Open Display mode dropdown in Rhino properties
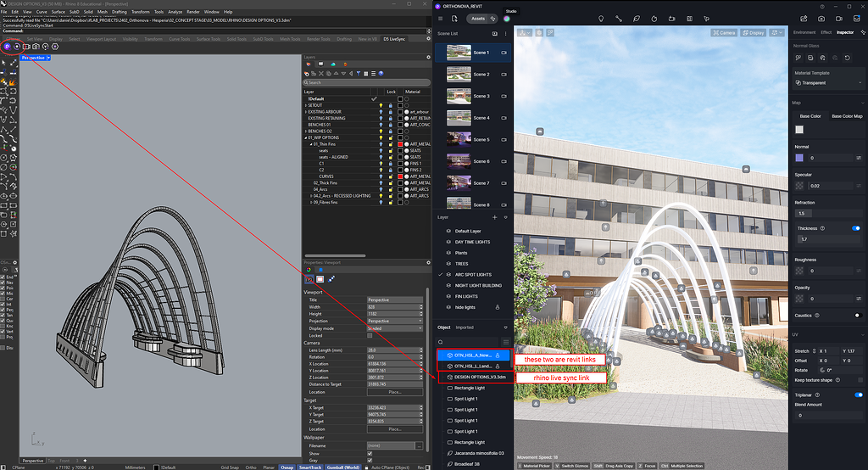Screen dimensions: 868x470 tap(395, 328)
